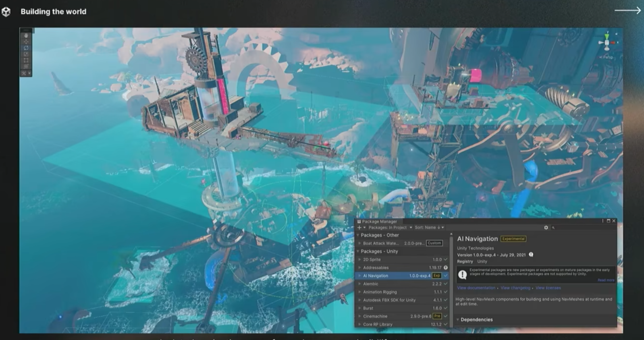Select the 2D Sprite package

[x=402, y=259]
